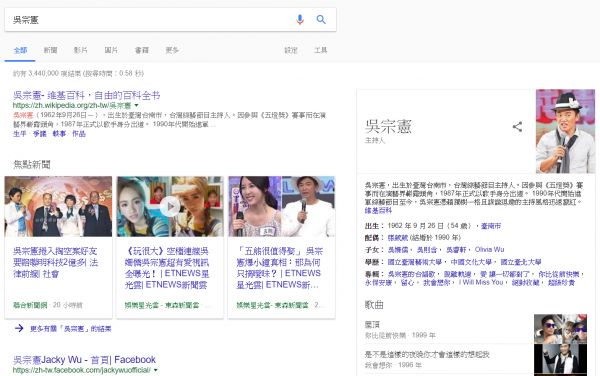Open the news headline beginning 吳宗憲捲入掏空案

55,262
